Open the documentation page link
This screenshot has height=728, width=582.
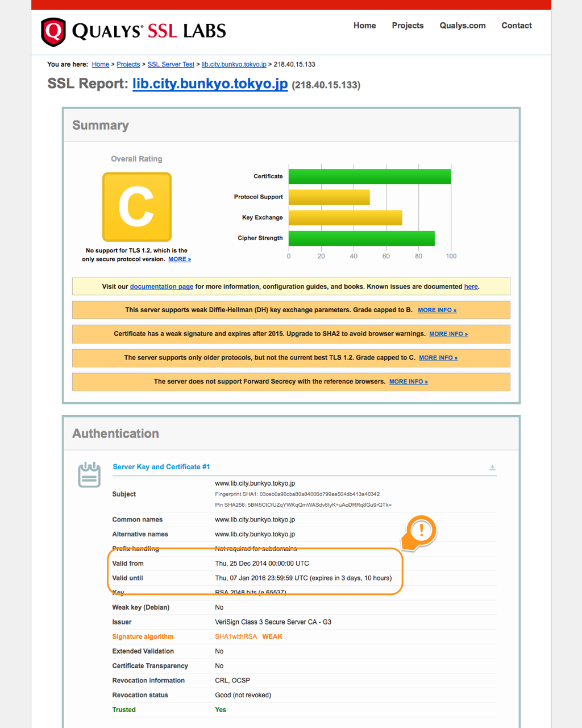point(161,287)
